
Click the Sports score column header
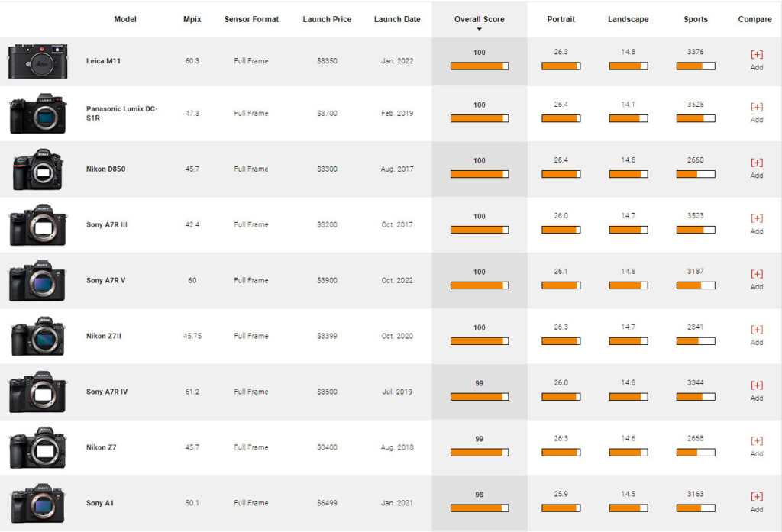click(696, 19)
